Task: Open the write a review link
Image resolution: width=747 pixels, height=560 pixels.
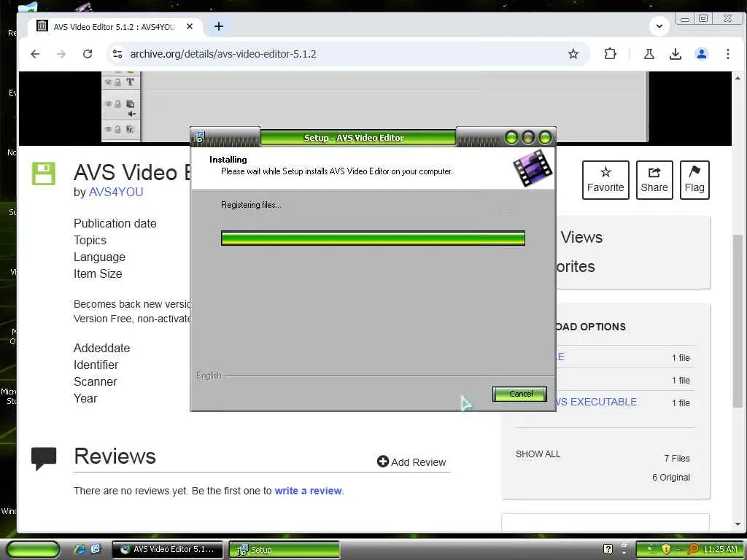Action: pyautogui.click(x=309, y=491)
